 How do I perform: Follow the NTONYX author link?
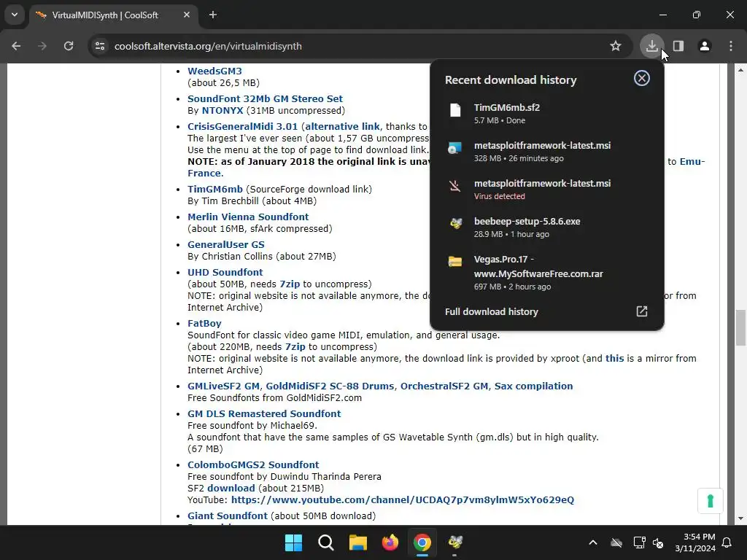[x=222, y=111]
